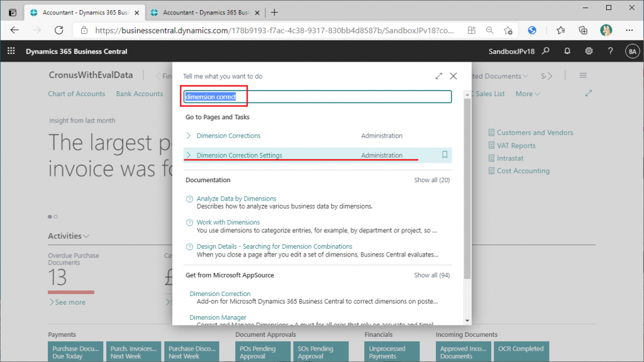Image resolution: width=644 pixels, height=362 pixels.
Task: Open the app launcher waffle icon
Action: (11, 51)
